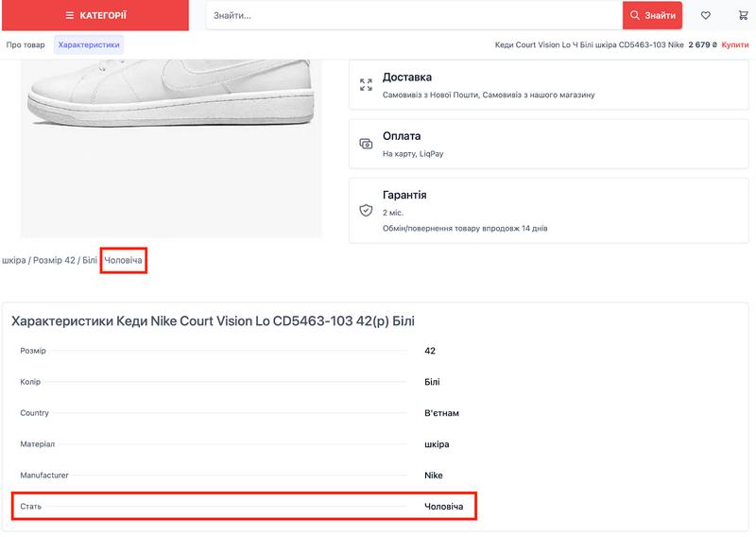Viewport: 756px width, 537px height.
Task: Click the Оплата payment icon
Action: pos(366,144)
